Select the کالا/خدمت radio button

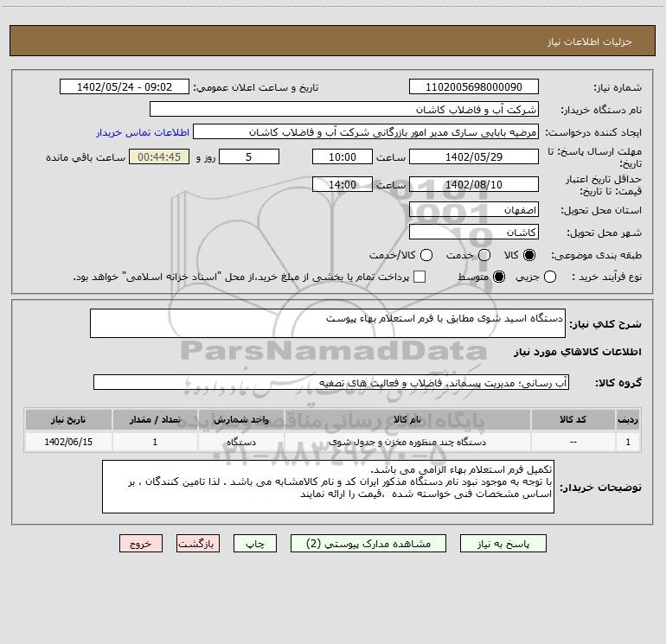426,255
